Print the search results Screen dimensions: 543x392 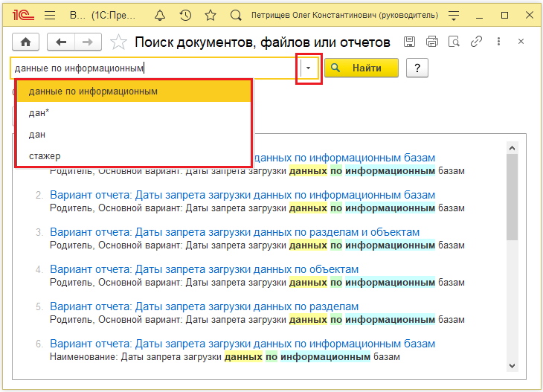(432, 42)
